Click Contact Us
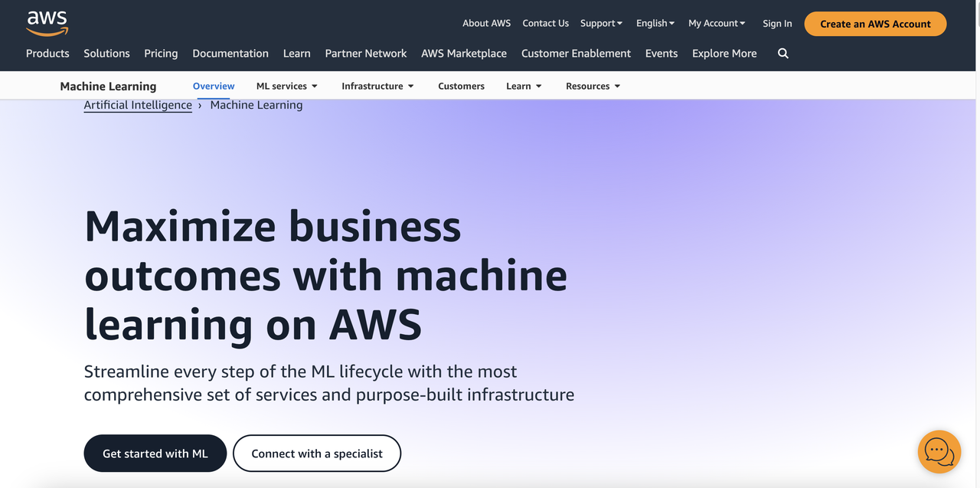 [545, 24]
